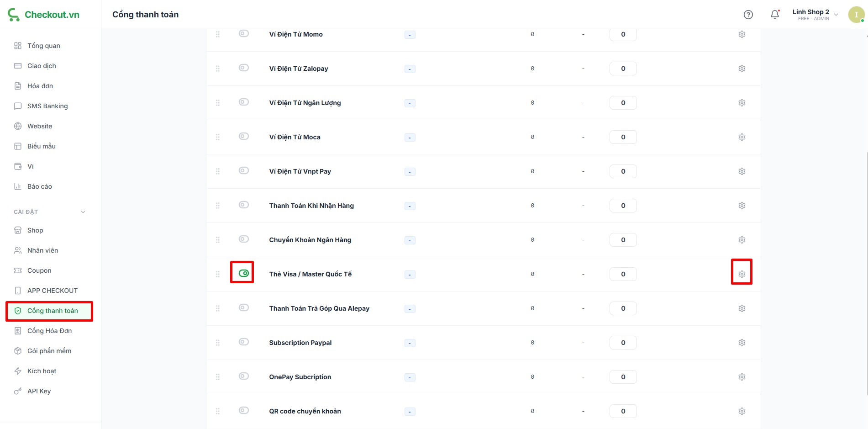
Task: Enable the Ví Điện Tử Zalopay toggle
Action: (244, 68)
